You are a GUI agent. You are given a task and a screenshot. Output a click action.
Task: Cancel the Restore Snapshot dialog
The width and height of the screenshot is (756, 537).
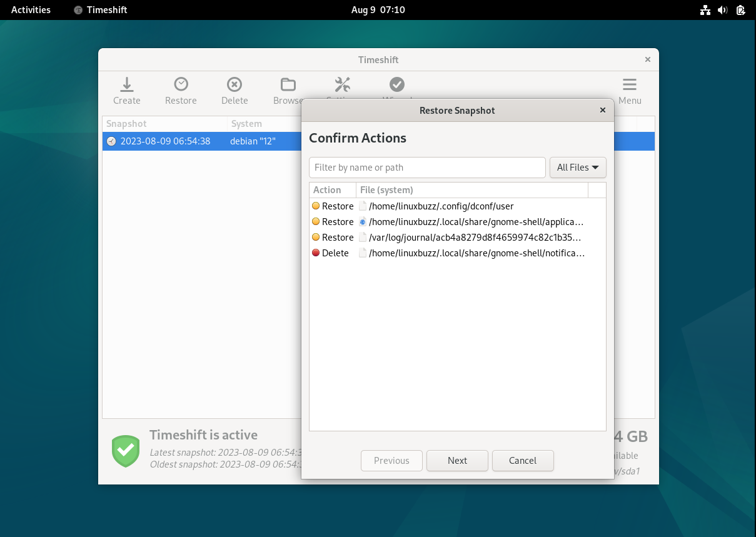coord(523,461)
